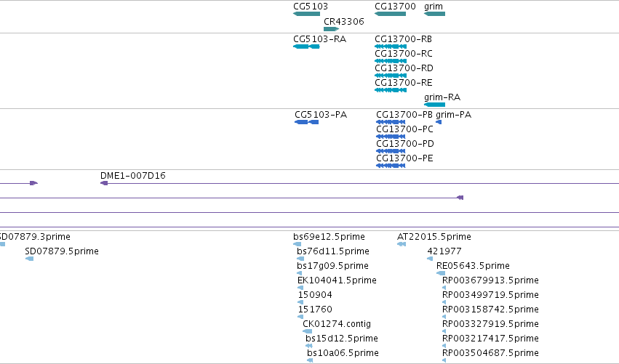Select the CG13700 gene label

pos(395,7)
